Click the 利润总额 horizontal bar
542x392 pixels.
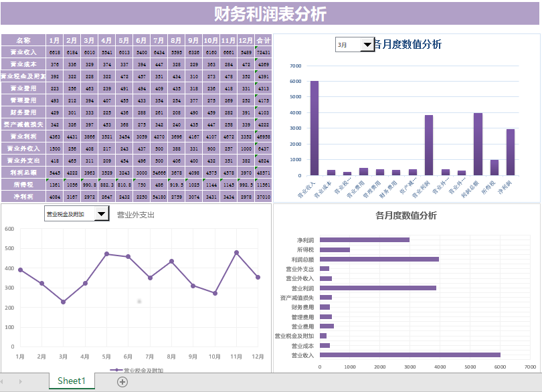[x=379, y=260]
